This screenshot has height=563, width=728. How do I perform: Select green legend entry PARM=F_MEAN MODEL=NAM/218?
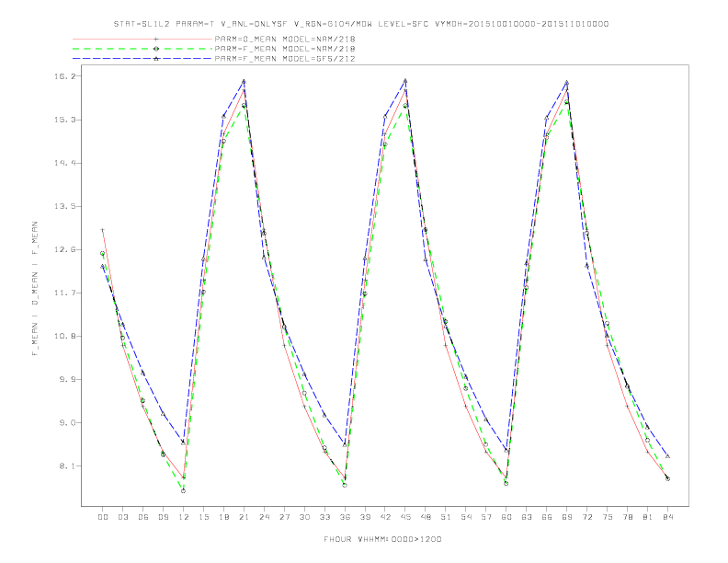(285, 49)
